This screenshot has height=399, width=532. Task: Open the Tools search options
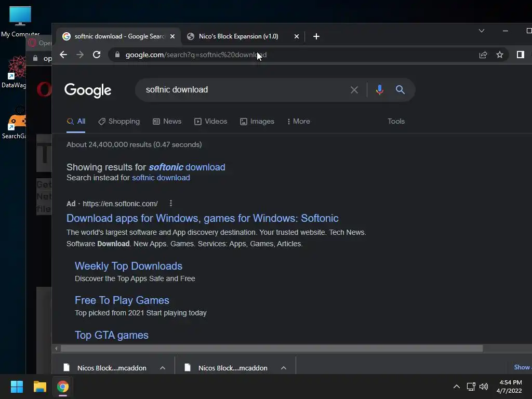tap(396, 121)
